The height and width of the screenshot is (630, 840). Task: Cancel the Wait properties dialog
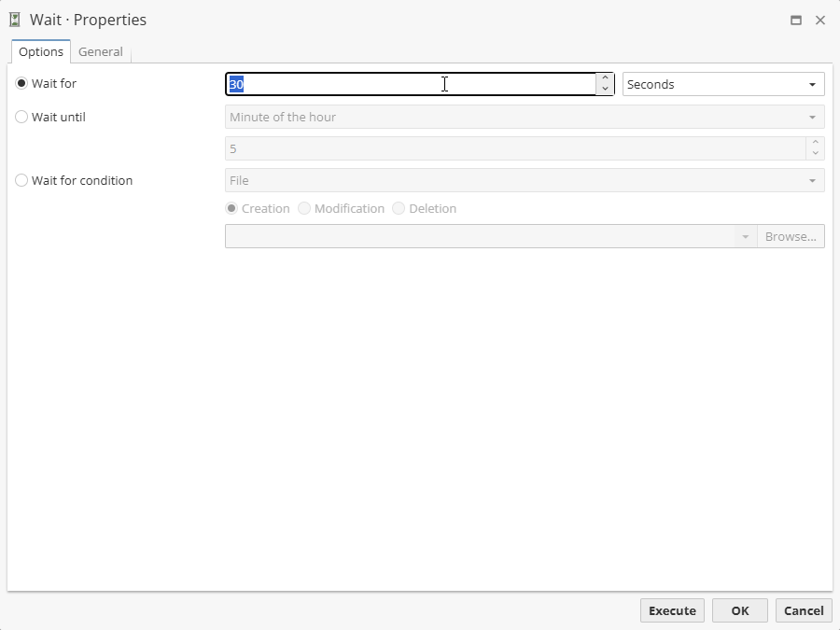tap(804, 610)
